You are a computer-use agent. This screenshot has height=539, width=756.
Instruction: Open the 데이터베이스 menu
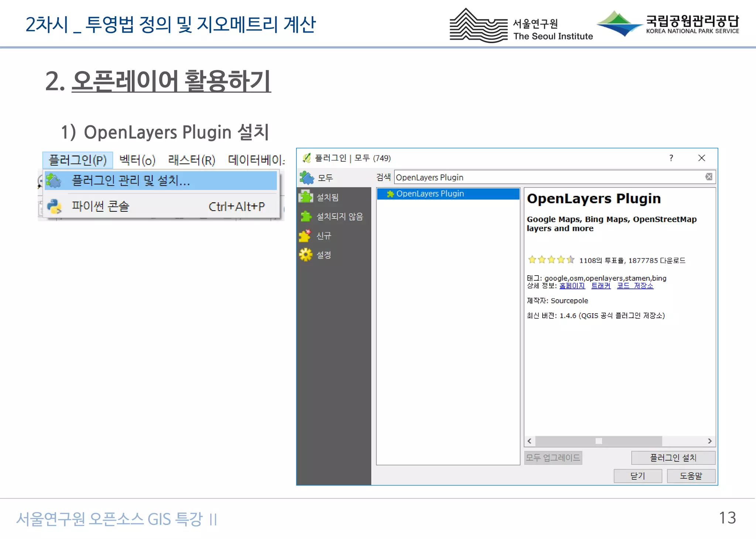[256, 160]
